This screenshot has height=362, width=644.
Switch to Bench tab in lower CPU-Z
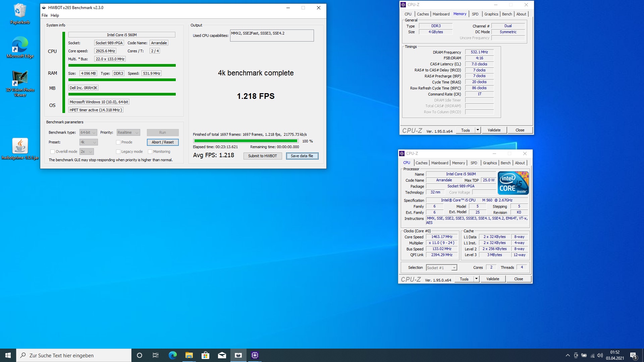(x=505, y=163)
